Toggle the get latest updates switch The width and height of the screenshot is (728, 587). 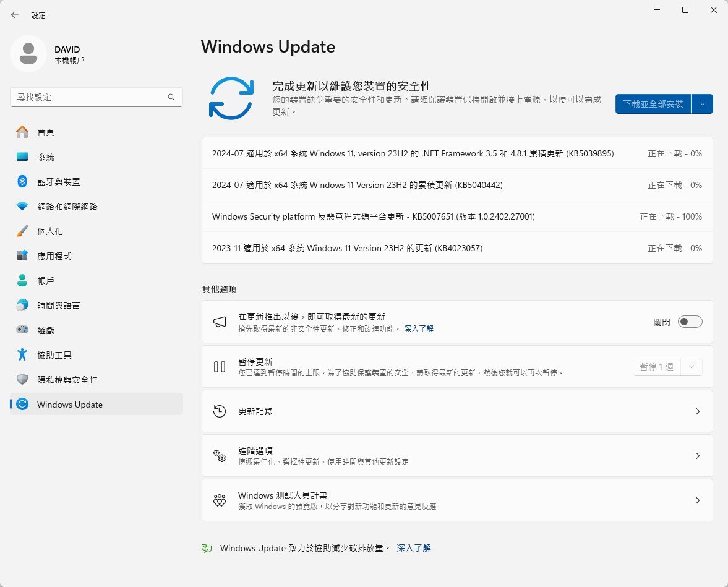coord(690,322)
